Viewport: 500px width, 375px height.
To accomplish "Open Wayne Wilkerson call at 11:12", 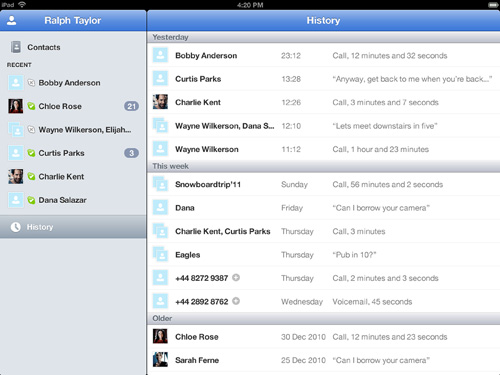I will [323, 149].
